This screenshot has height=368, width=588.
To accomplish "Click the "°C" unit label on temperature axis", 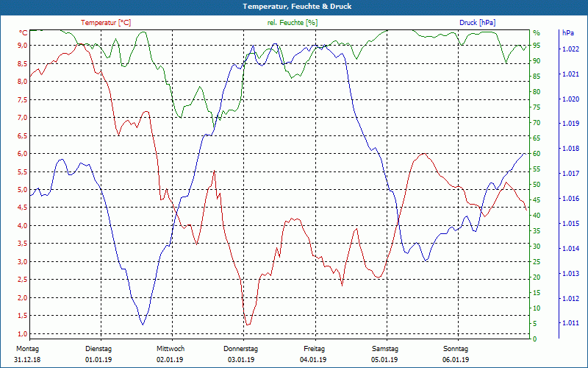I will [24, 33].
